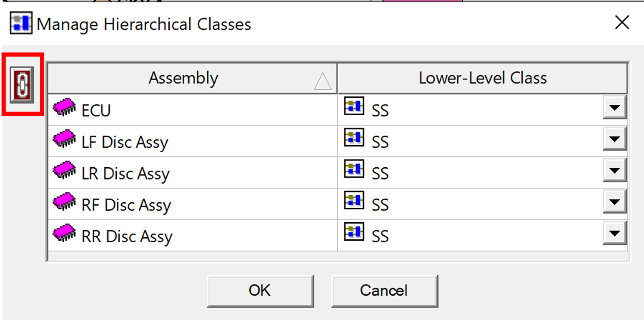
Task: Click the SS class icon for RR Disc Assy
Action: point(354,231)
